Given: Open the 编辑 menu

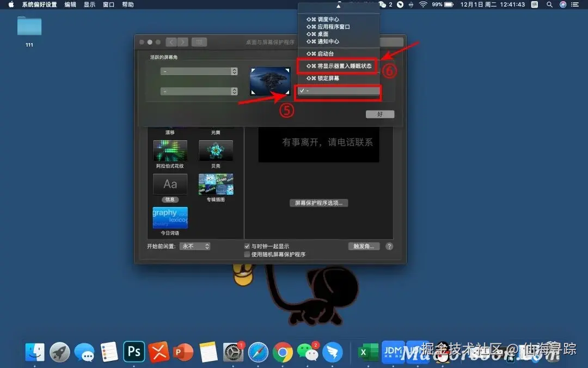Looking at the screenshot, I should 70,4.
